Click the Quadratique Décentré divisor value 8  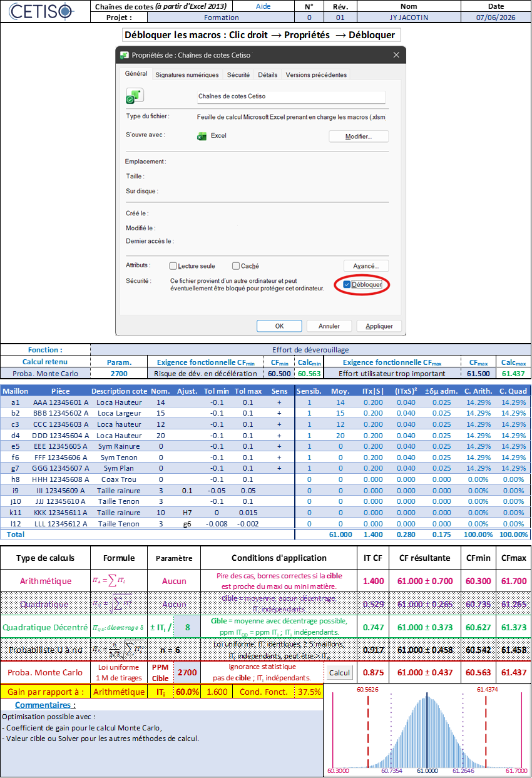pos(187,627)
